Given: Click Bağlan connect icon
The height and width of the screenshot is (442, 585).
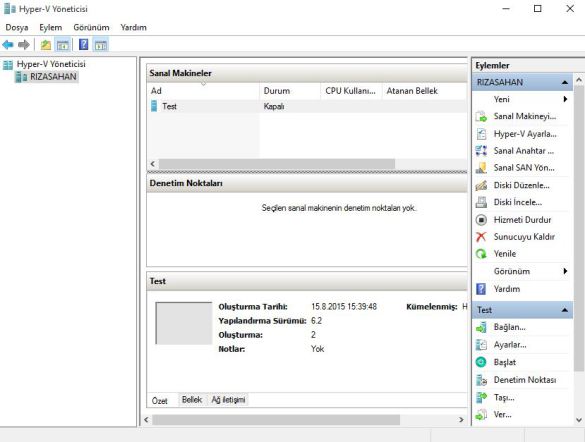Looking at the screenshot, I should (x=481, y=327).
